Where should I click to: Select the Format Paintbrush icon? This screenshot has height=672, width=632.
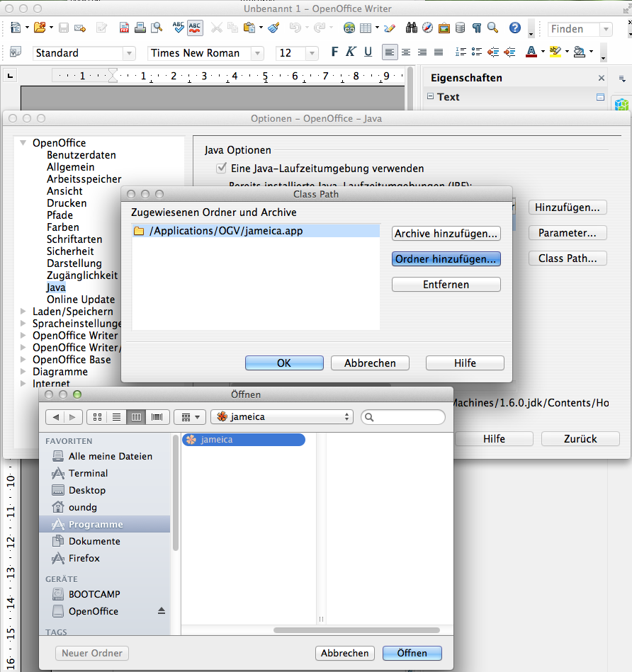pos(273,28)
